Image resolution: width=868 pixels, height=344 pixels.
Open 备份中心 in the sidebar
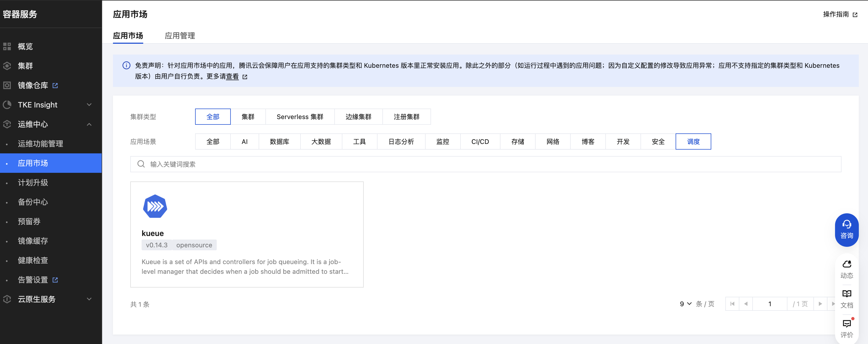point(33,202)
